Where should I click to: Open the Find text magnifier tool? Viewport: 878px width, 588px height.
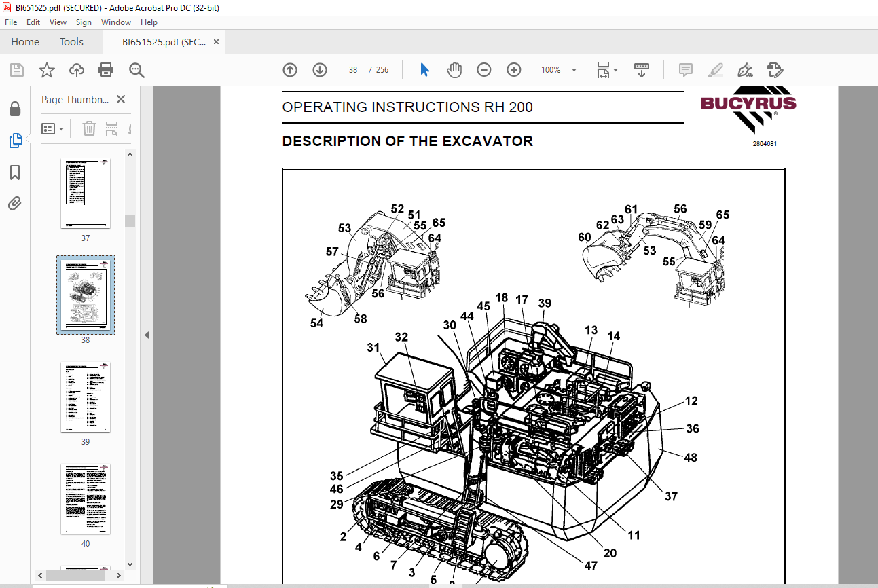coord(136,70)
